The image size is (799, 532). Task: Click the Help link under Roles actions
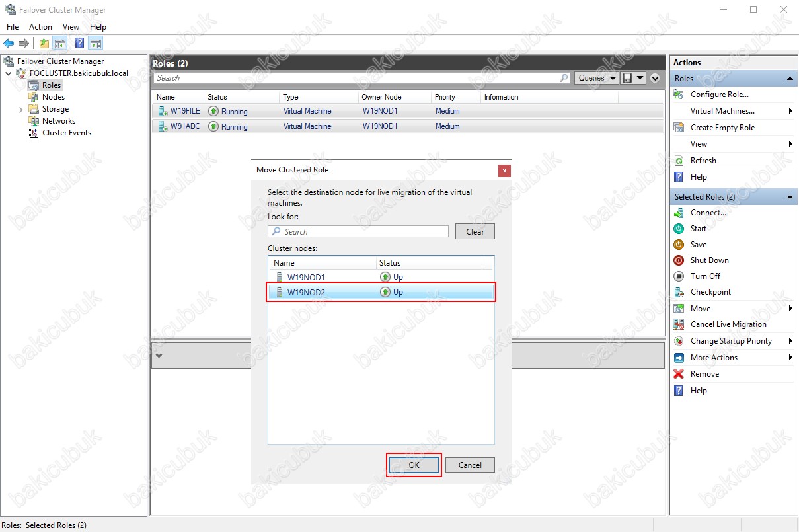(x=699, y=177)
